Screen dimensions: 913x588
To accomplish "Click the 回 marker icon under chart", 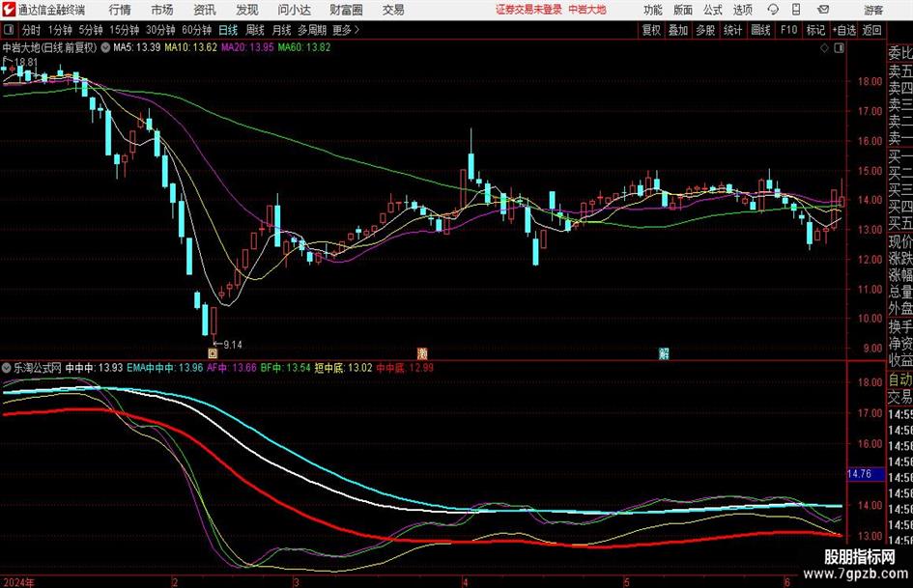I will 214,353.
